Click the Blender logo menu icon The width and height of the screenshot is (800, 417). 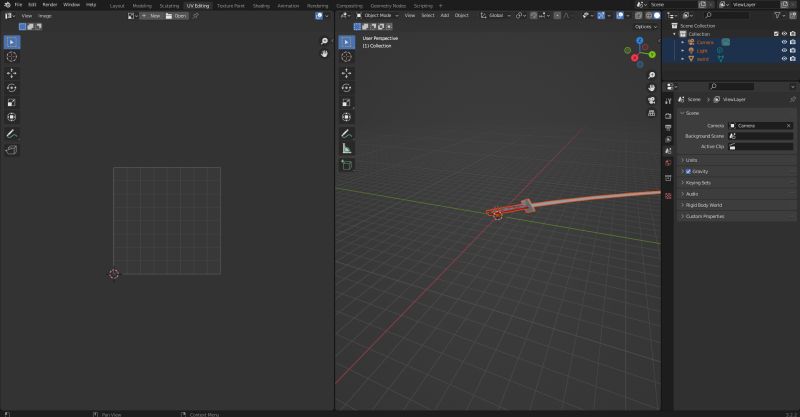coord(7,5)
